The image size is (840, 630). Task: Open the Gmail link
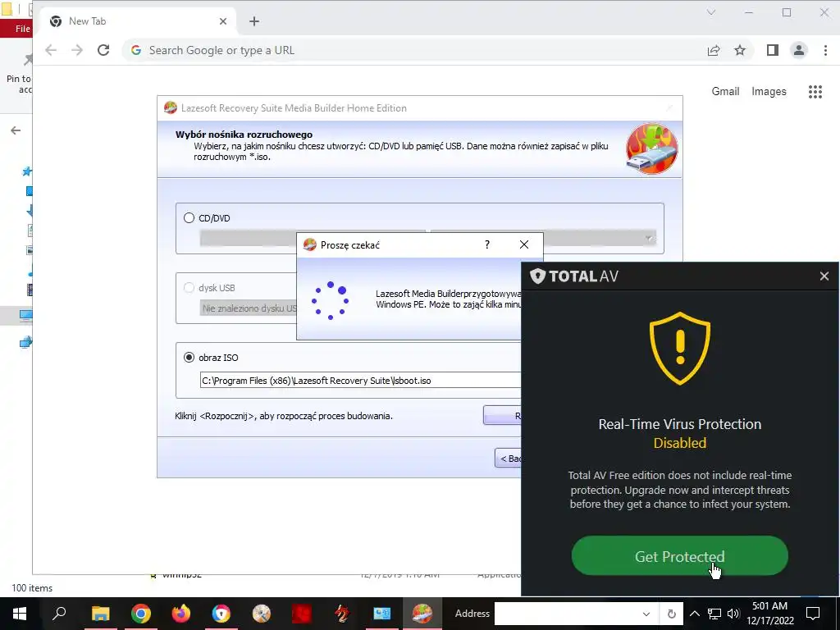click(x=725, y=92)
